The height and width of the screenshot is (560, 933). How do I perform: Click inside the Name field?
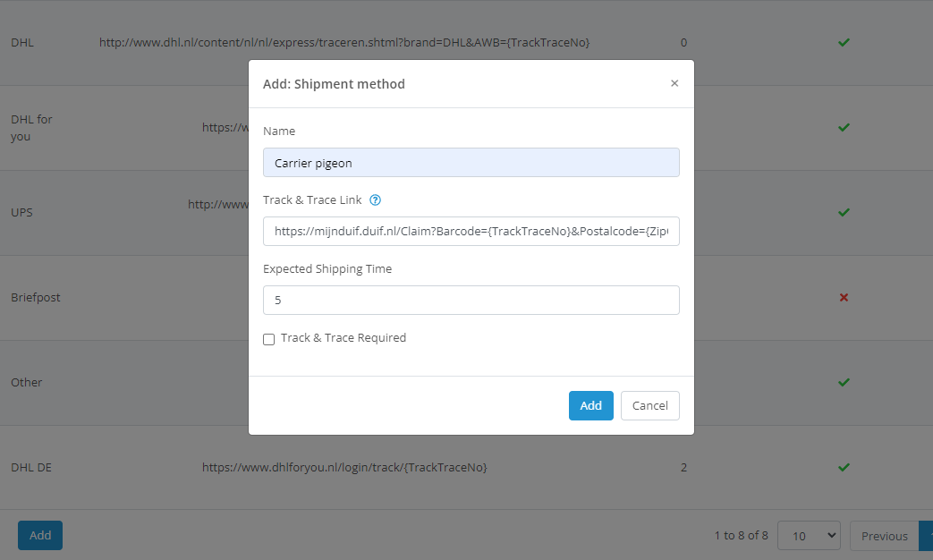tap(471, 162)
